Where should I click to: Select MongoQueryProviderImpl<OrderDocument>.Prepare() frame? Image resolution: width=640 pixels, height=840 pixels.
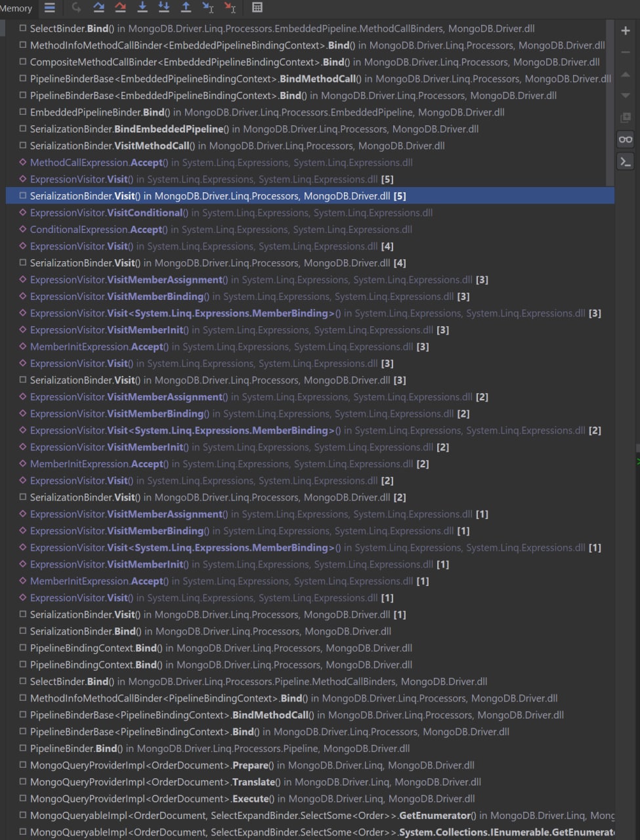tap(310, 765)
